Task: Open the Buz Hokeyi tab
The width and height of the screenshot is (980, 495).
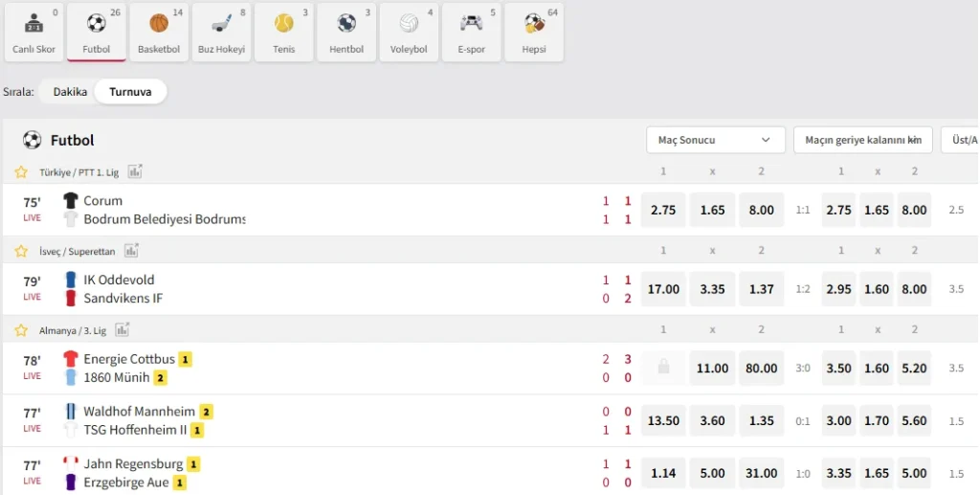Action: point(221,33)
